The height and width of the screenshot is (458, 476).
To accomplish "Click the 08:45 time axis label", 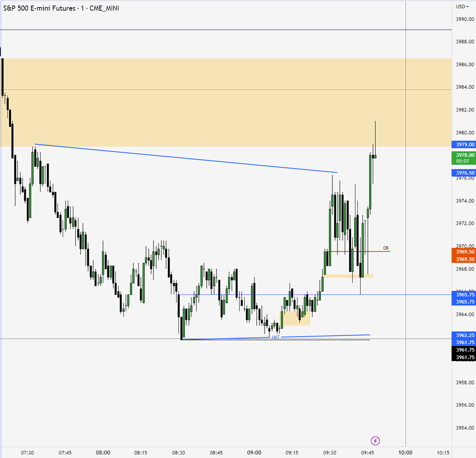I will [216, 453].
